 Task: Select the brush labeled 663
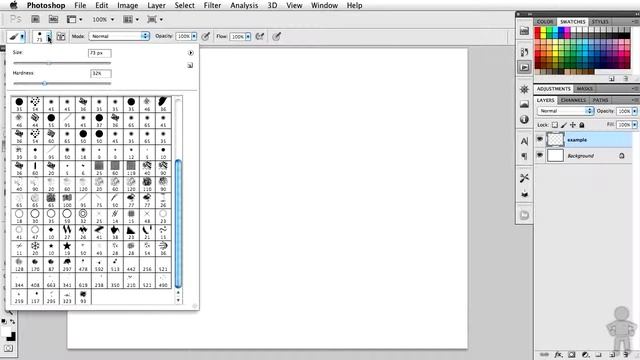click(x=51, y=280)
